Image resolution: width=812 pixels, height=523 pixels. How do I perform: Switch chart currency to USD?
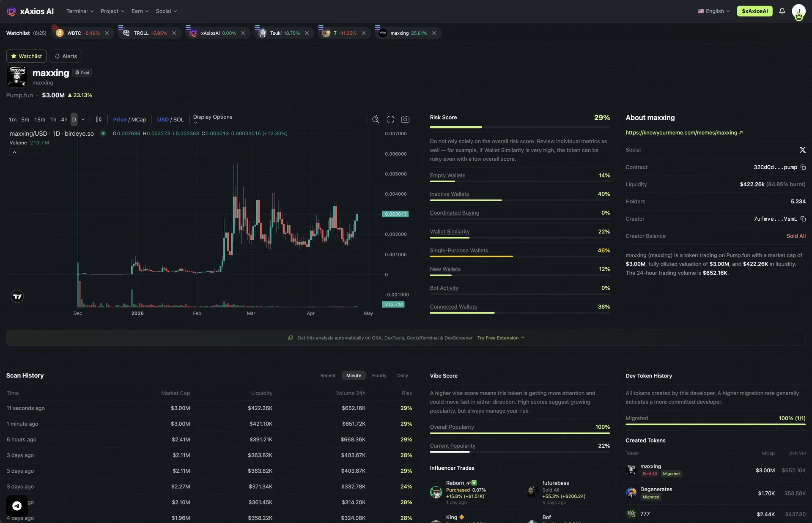pos(163,120)
